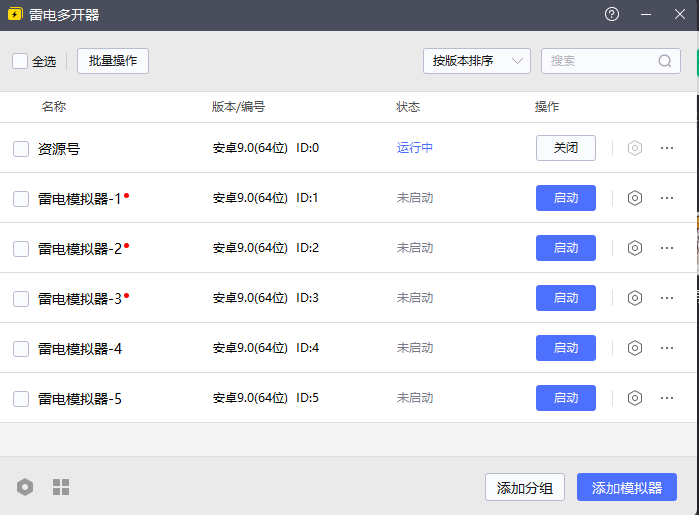The image size is (699, 515).
Task: Check the 资源号 row checkbox
Action: pyautogui.click(x=21, y=149)
